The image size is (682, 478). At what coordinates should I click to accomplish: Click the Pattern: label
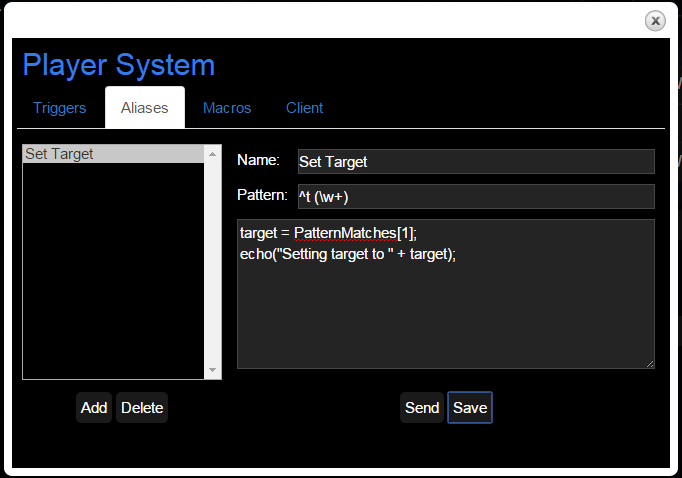(x=262, y=195)
